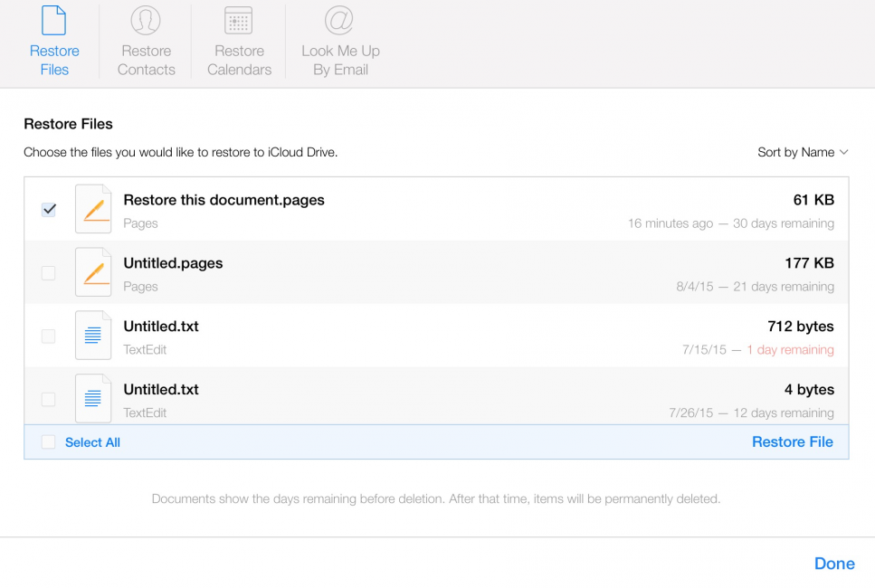Open the Sort by Name dropdown
This screenshot has height=588, width=875.
[x=803, y=152]
